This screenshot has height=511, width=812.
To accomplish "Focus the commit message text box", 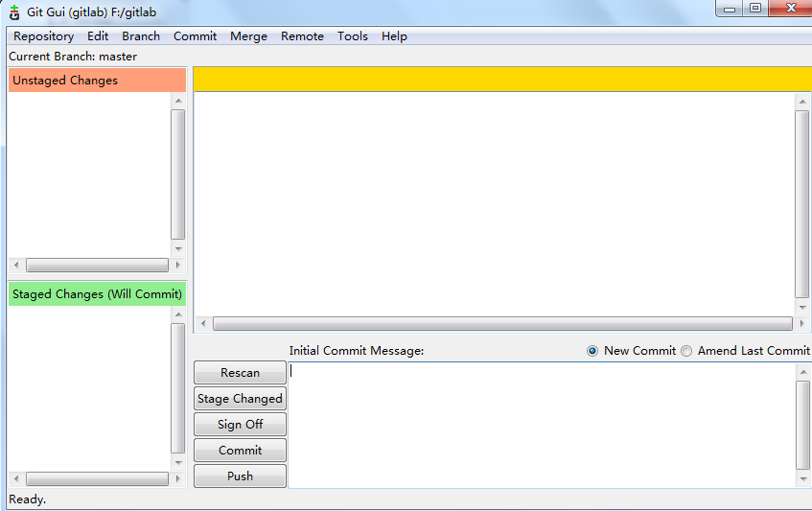I will (542, 425).
